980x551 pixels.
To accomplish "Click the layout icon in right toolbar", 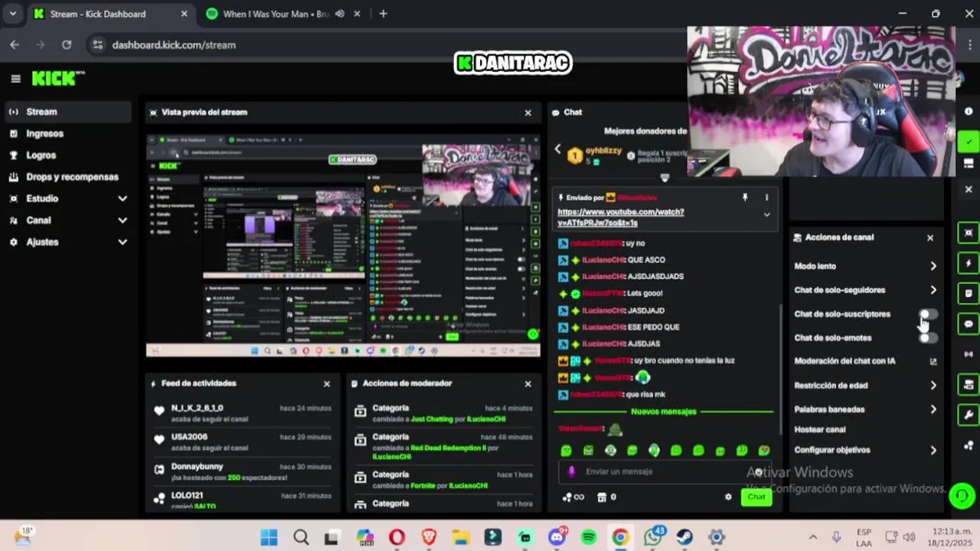I will (x=969, y=164).
